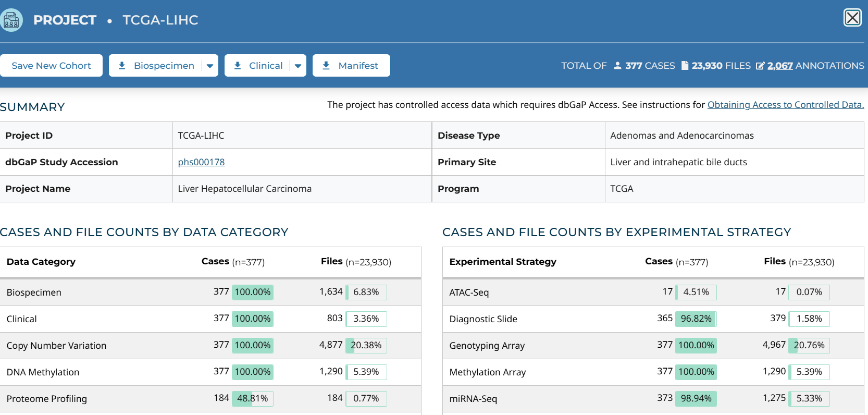Open Obtaining Access to Controlled Data link

coord(785,105)
